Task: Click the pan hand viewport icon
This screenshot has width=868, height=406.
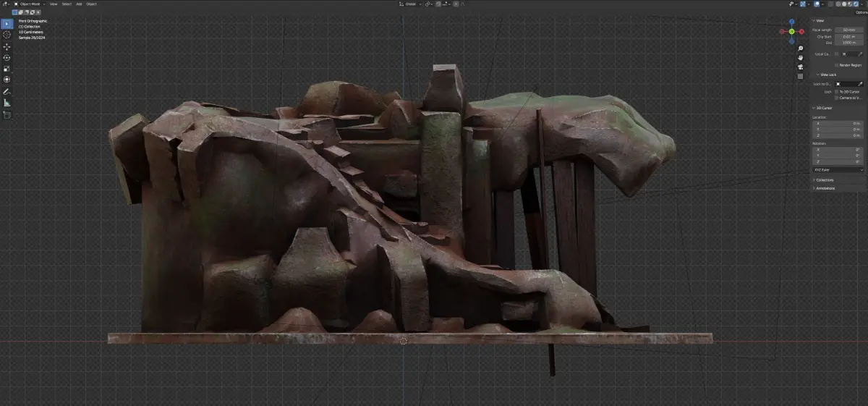Action: 801,57
